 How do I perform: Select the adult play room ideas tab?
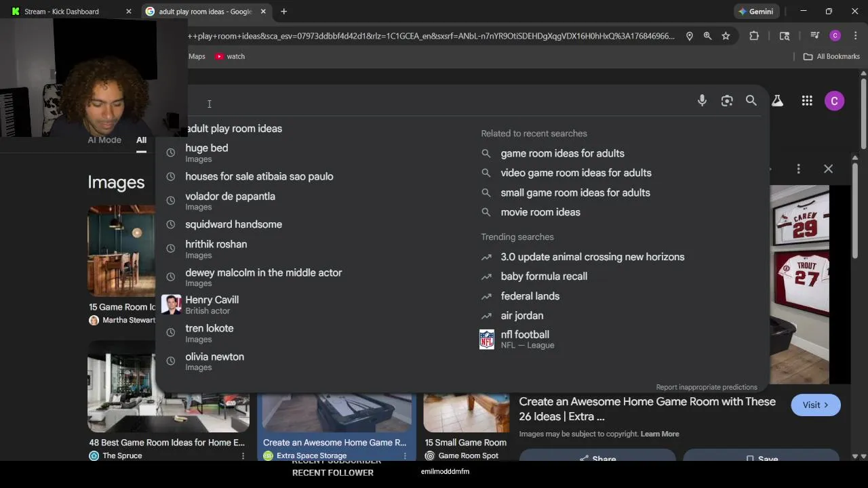(x=206, y=12)
